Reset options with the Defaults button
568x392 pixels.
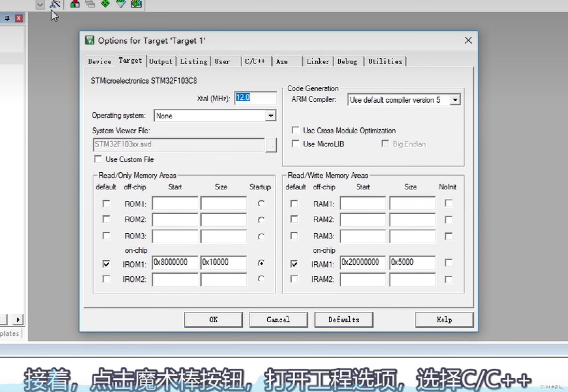343,320
